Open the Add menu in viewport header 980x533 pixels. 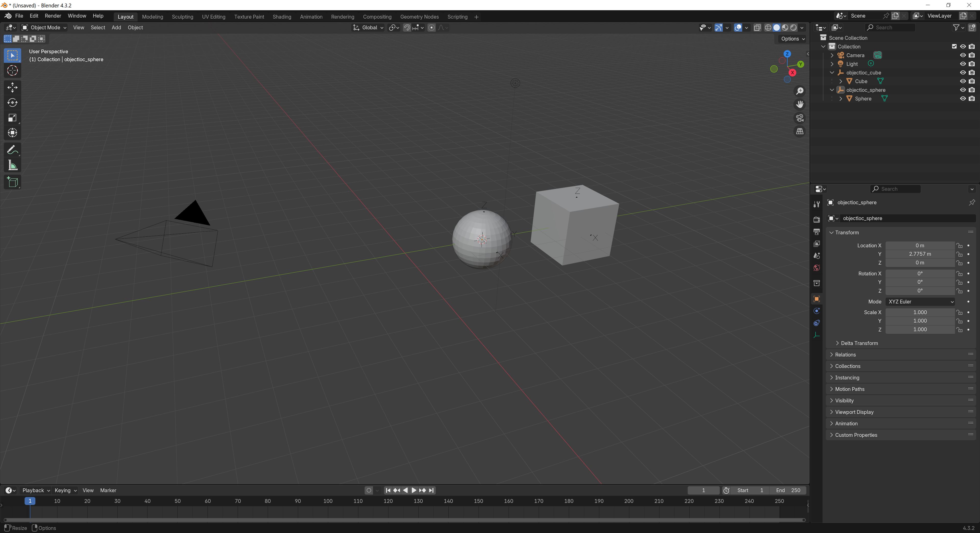pyautogui.click(x=116, y=28)
